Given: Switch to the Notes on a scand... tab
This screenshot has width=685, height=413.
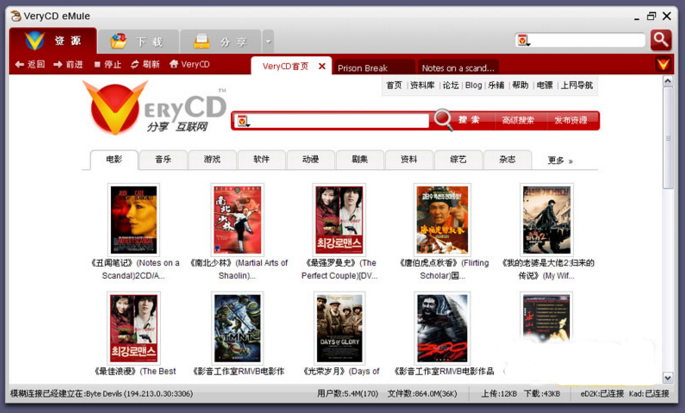Looking at the screenshot, I should coord(458,68).
